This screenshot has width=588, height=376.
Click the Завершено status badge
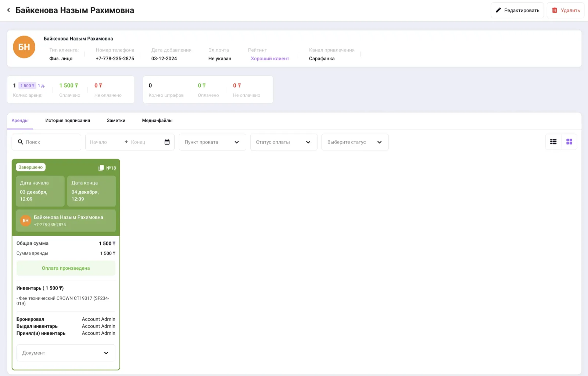pyautogui.click(x=31, y=167)
